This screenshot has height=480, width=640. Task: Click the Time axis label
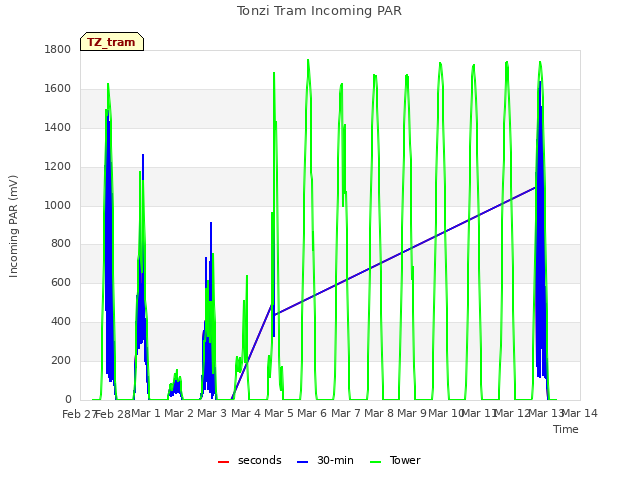coord(566,429)
